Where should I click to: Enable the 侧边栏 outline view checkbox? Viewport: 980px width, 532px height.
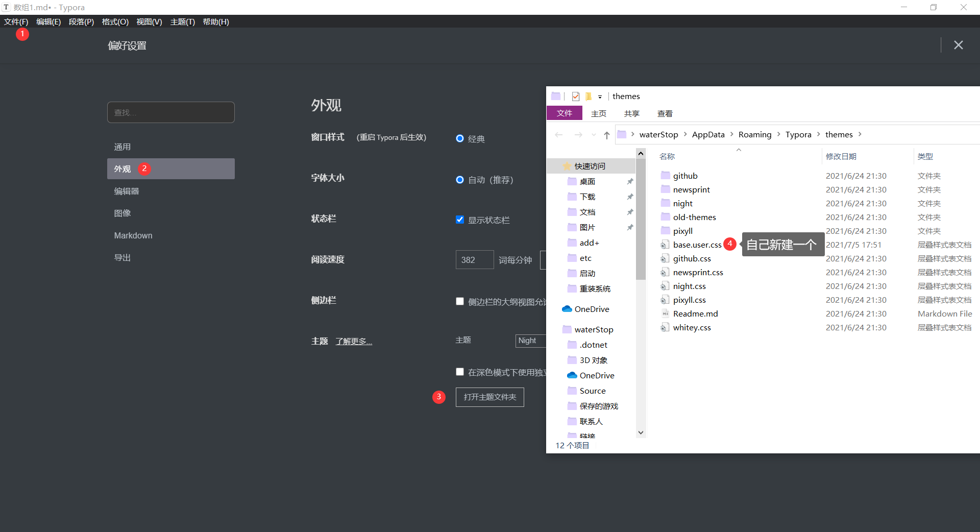[x=459, y=301]
